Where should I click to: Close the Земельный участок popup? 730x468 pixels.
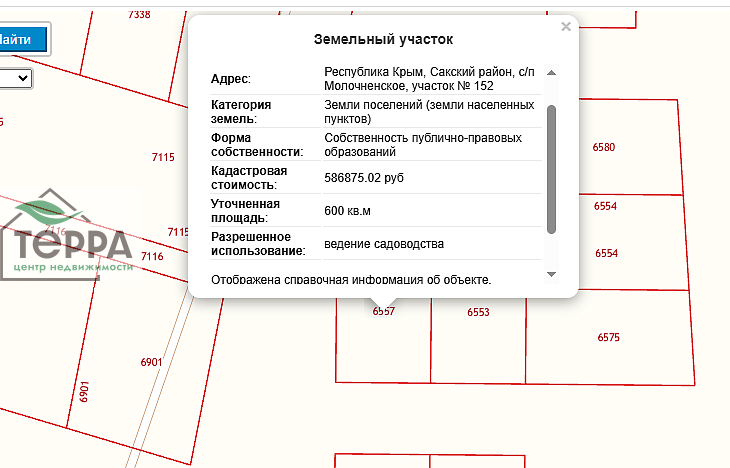[x=566, y=27]
